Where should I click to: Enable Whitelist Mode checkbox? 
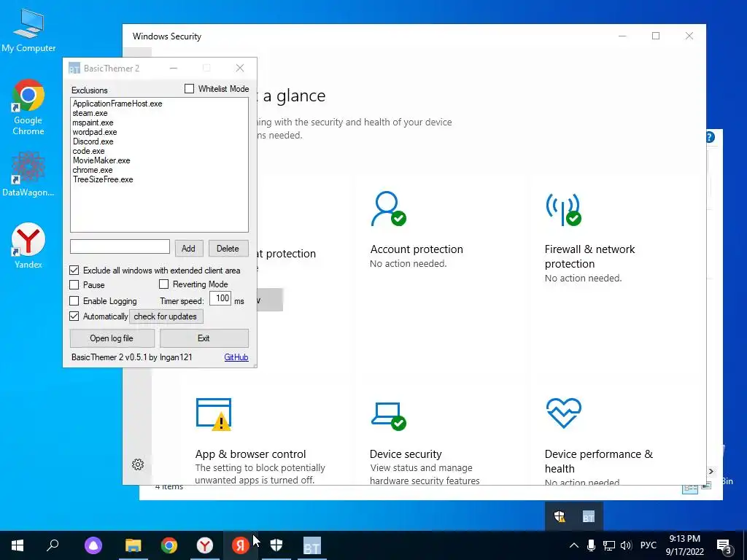tap(189, 88)
